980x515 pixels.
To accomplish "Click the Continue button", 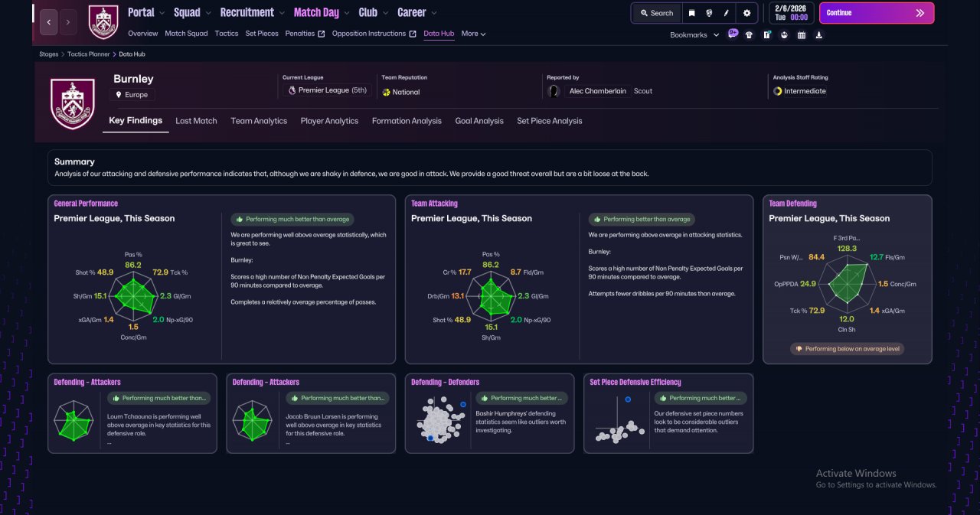I will [877, 13].
